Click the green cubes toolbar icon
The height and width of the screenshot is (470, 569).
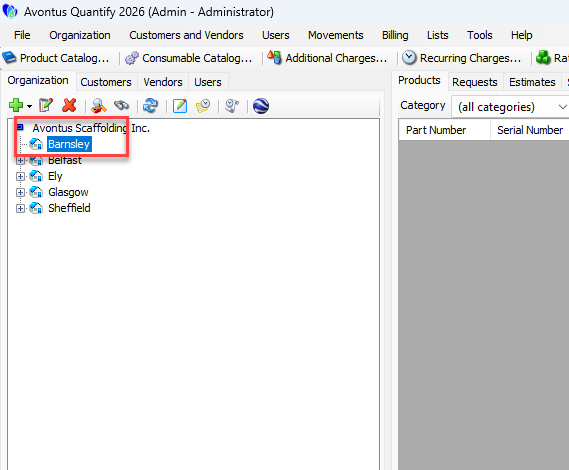click(543, 57)
